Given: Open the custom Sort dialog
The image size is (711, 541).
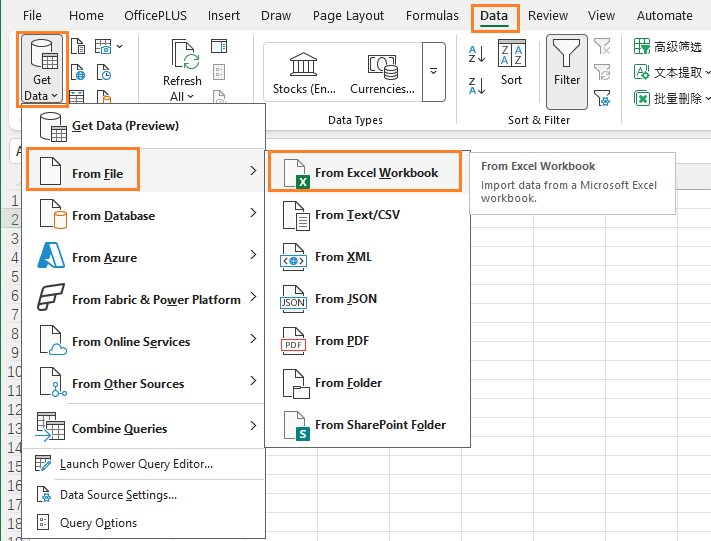Looking at the screenshot, I should point(511,63).
